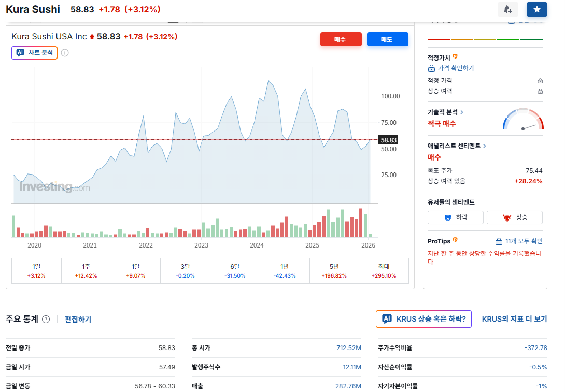This screenshot has width=565, height=392.
Task: Click the red bull icon in 상승 button
Action: tap(507, 218)
